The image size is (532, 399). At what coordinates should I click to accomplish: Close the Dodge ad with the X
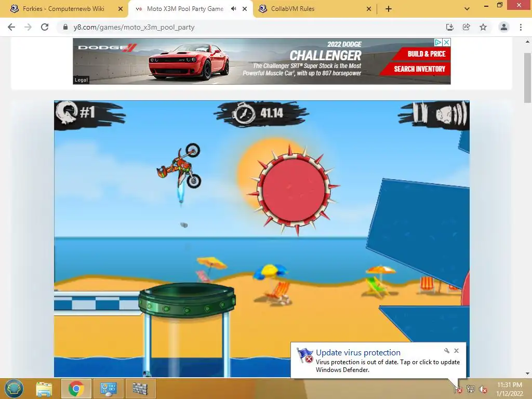tap(447, 42)
